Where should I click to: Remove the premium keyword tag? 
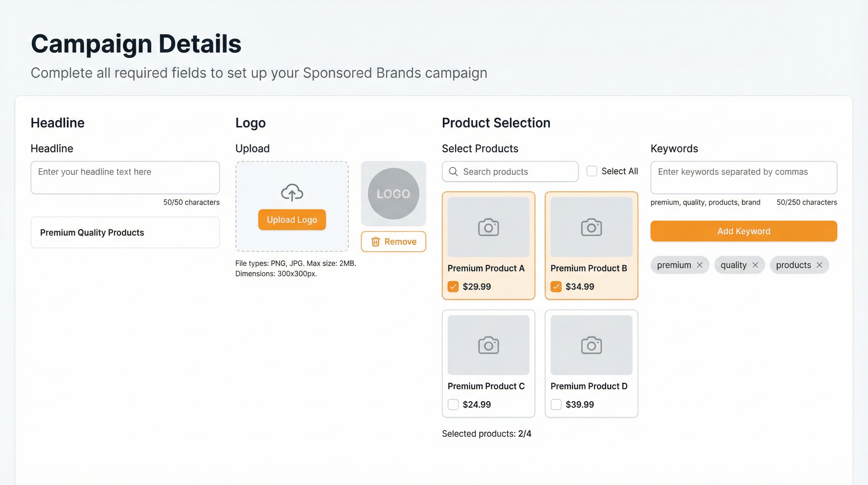pyautogui.click(x=701, y=265)
